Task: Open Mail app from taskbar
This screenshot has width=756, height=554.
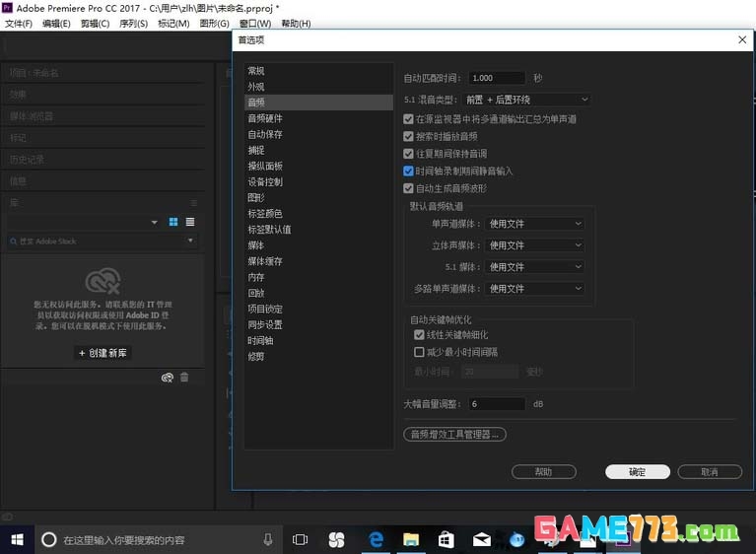Action: tap(482, 539)
